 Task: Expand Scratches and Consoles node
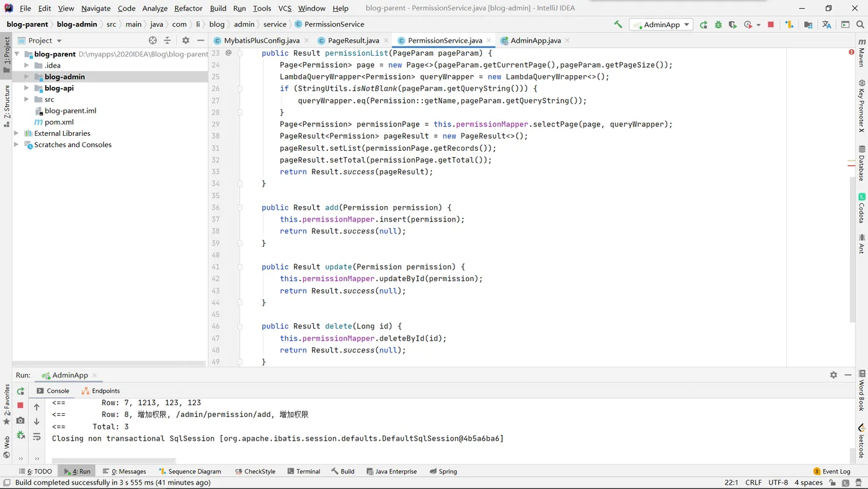[17, 145]
